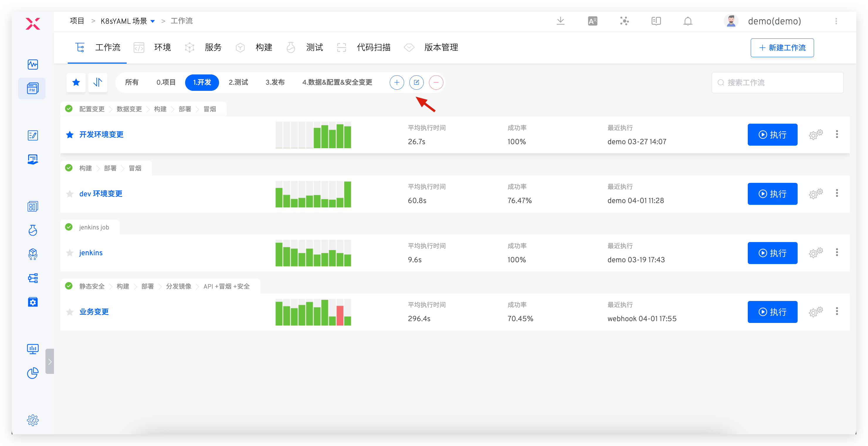Open the notifications bell icon
The height and width of the screenshot is (446, 868).
[688, 21]
